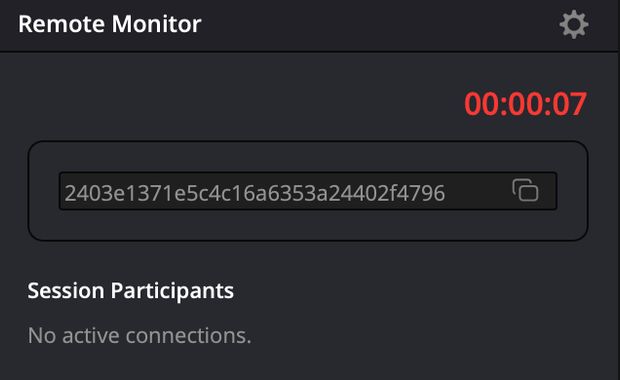Click the settings cog in the header
This screenshot has height=380, width=620.
point(574,25)
